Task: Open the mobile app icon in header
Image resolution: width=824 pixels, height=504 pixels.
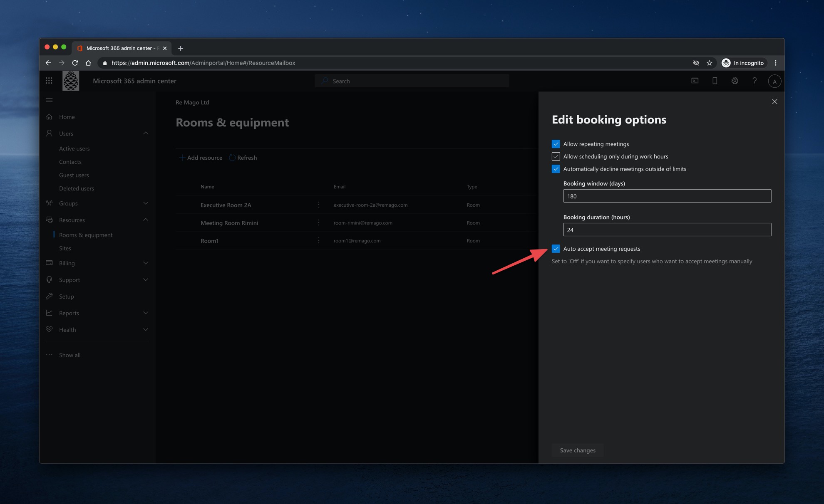Action: (715, 81)
